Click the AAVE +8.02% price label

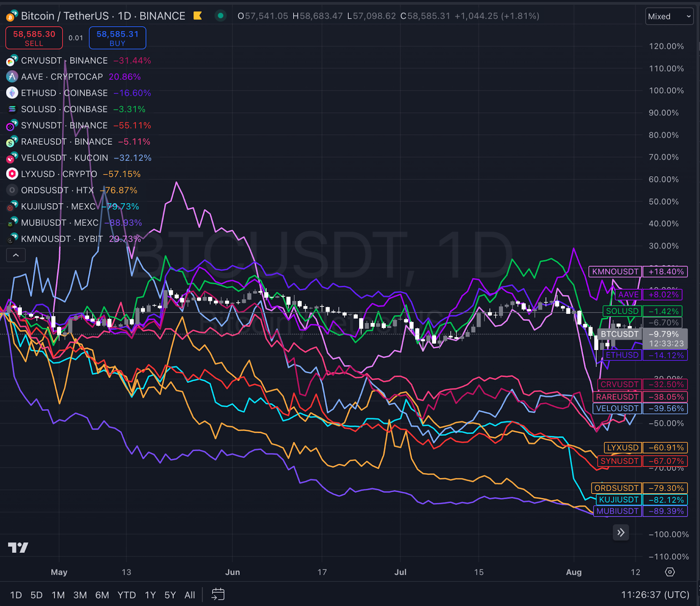coord(648,294)
